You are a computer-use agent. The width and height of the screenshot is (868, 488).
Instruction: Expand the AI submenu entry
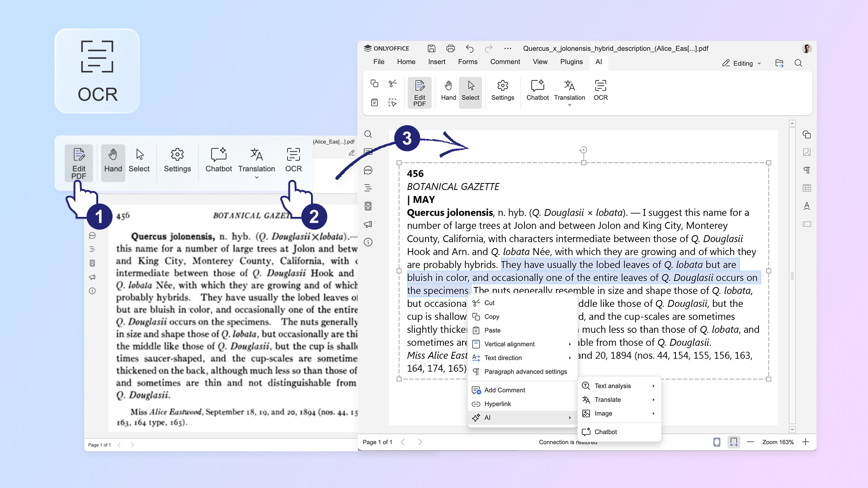522,418
